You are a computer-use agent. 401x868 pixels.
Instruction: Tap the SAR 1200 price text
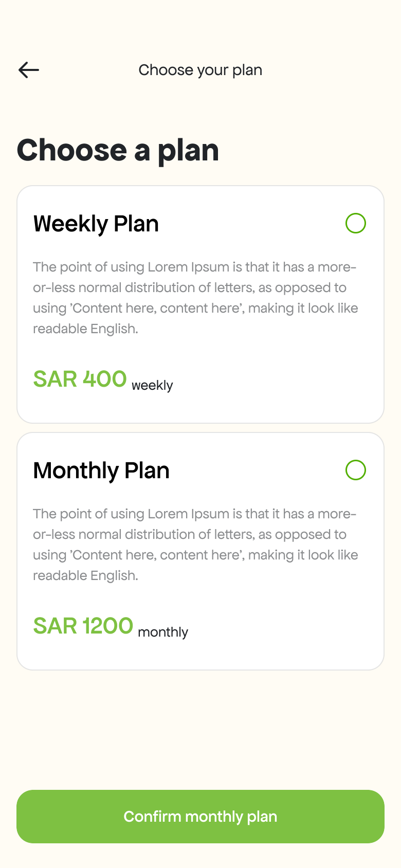coord(83,626)
